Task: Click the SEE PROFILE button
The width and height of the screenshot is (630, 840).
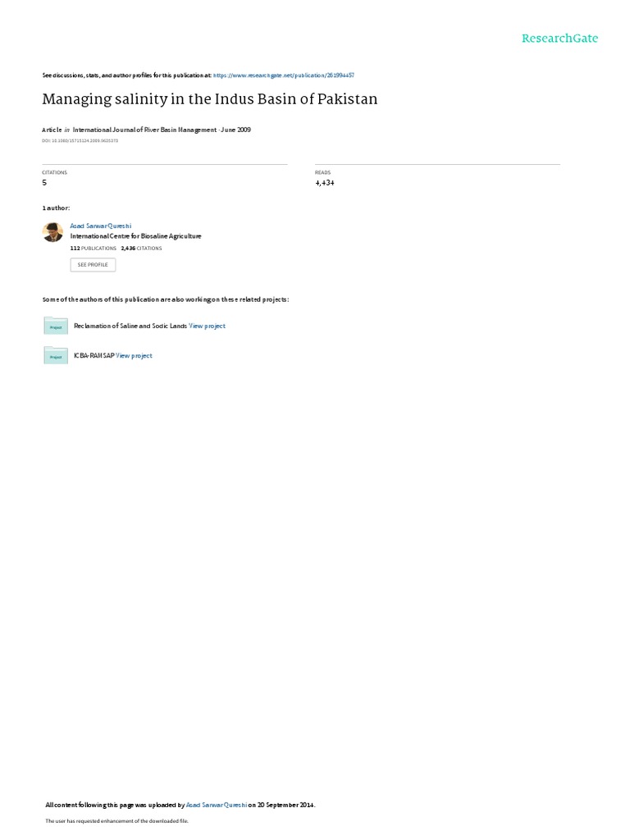Action: click(93, 265)
